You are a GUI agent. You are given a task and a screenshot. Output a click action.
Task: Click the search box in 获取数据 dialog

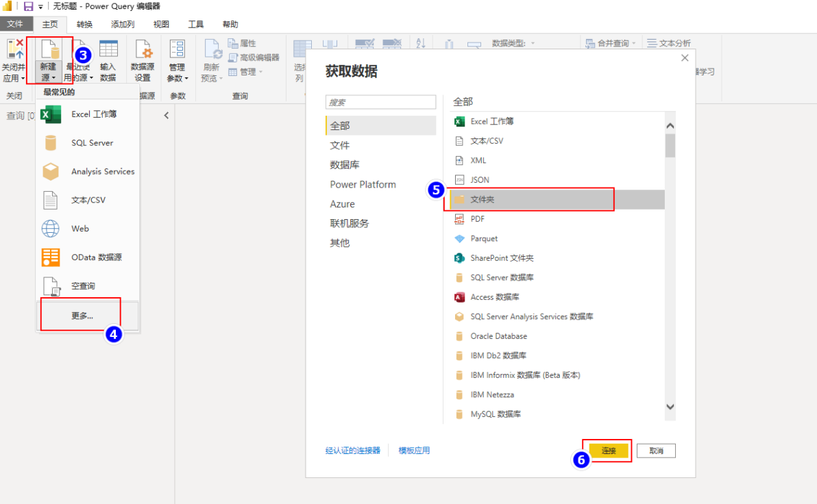coord(381,102)
